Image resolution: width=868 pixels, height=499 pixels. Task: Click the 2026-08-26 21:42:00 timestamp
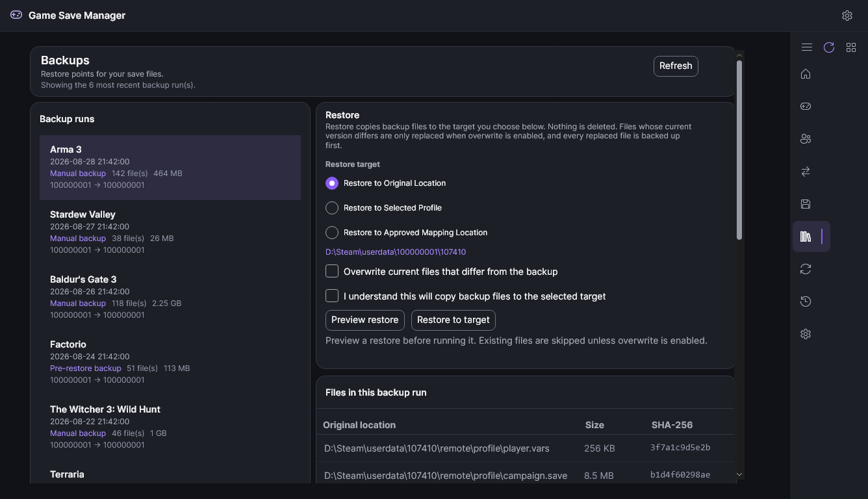(x=90, y=292)
